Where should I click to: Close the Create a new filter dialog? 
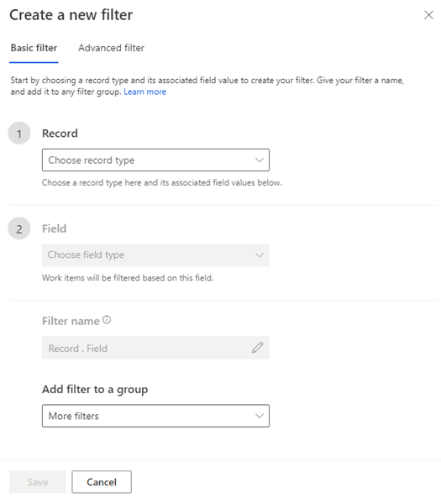[428, 15]
